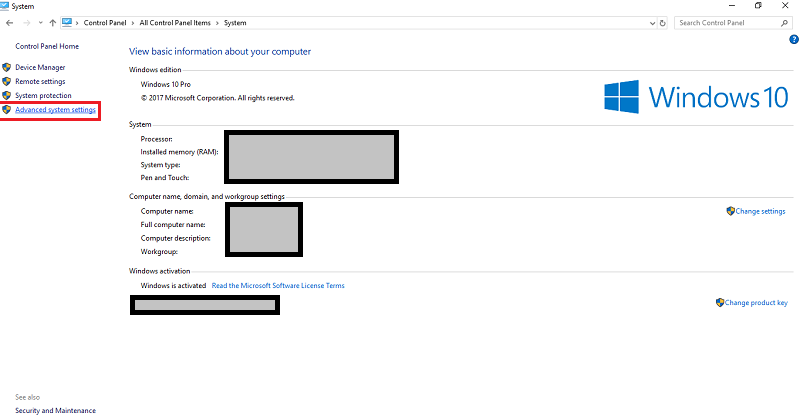Click the 'Computer description:' label
800x416 pixels.
coord(176,238)
